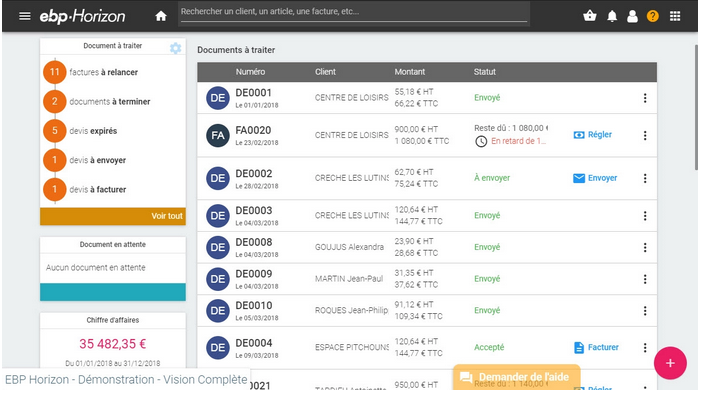704x394 pixels.
Task: Click the Accepté status of DE0004
Action: click(x=489, y=347)
